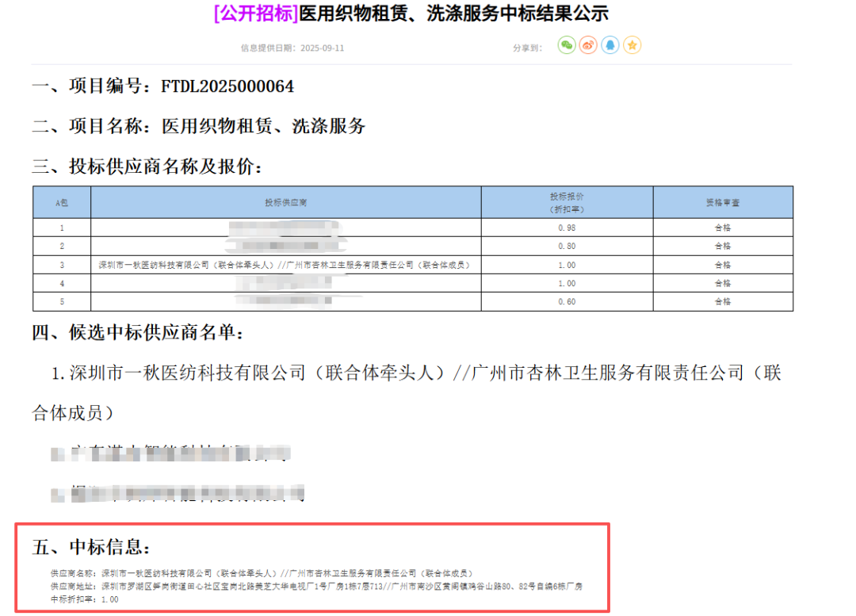
Task: Share the page via the WeChat icon
Action: tap(566, 46)
